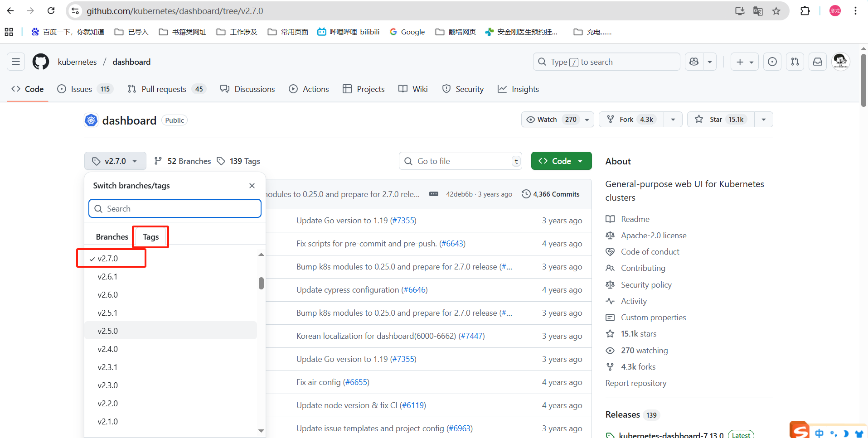The width and height of the screenshot is (868, 438).
Task: Open the GitHub homepage logo
Action: click(x=41, y=62)
